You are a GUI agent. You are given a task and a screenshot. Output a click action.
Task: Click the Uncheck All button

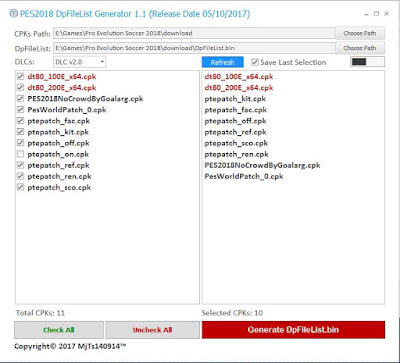coord(152,330)
